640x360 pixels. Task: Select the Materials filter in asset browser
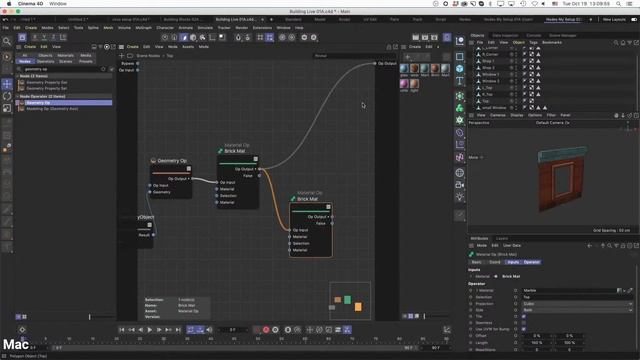pos(65,56)
